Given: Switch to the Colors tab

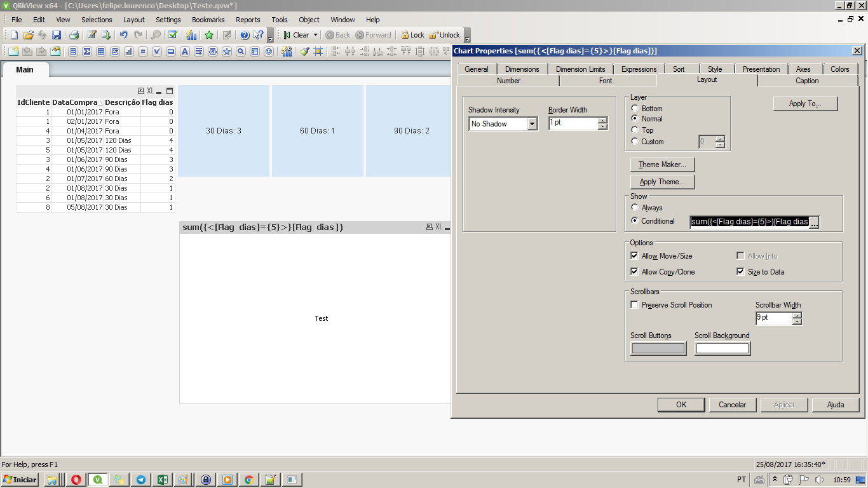Looking at the screenshot, I should coord(839,69).
